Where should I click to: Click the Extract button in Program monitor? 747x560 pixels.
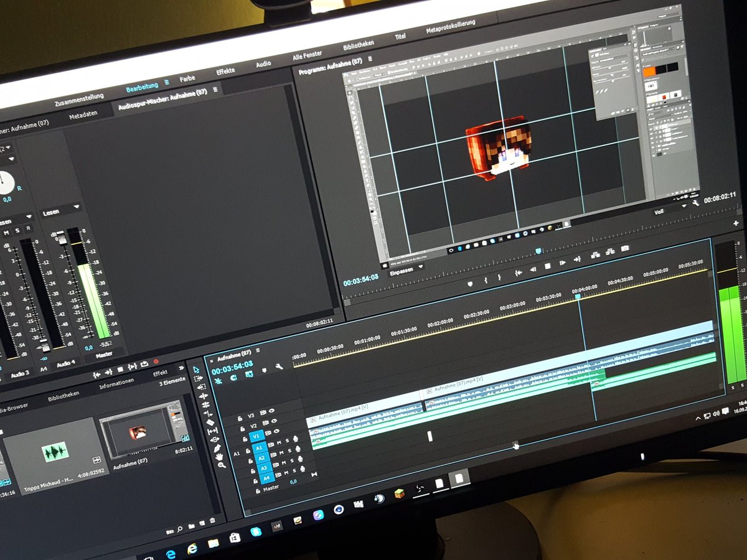pyautogui.click(x=610, y=251)
